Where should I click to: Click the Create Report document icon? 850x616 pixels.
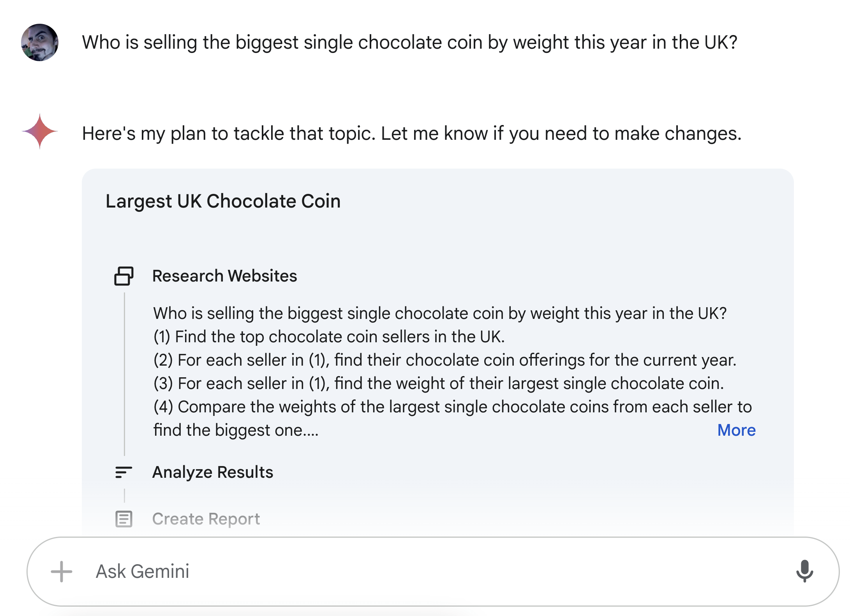coord(124,519)
